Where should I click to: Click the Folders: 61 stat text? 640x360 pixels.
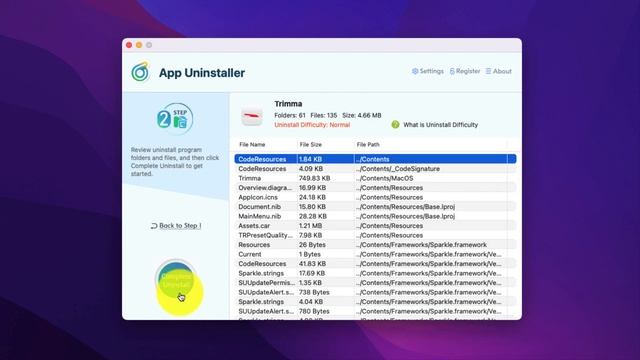coord(290,115)
